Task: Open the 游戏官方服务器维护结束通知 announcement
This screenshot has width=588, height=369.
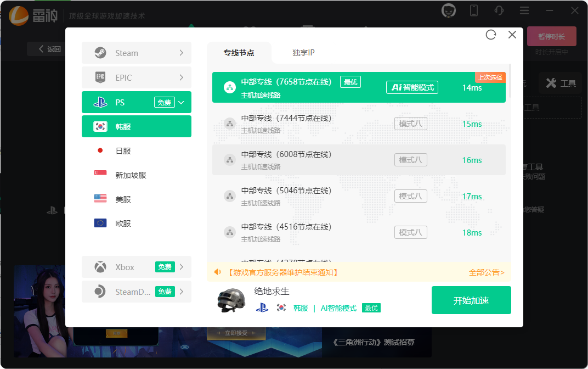Action: click(x=282, y=272)
